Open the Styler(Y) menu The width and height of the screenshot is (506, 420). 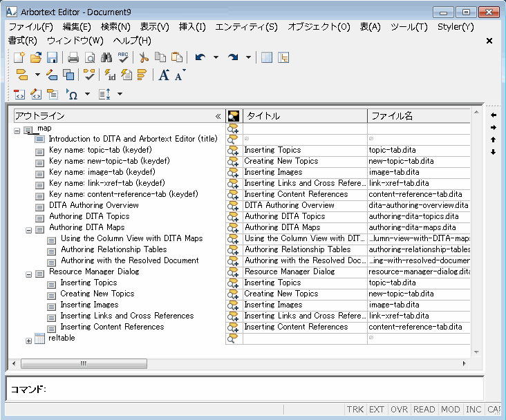pos(456,27)
